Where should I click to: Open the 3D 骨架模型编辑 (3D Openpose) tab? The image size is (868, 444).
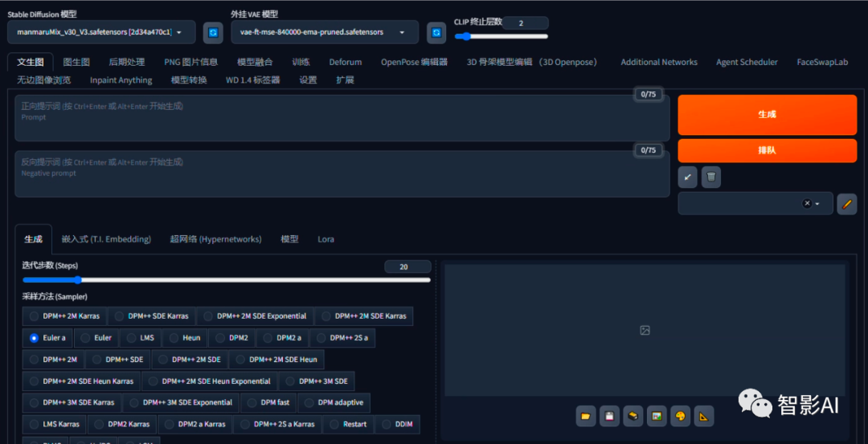point(532,63)
